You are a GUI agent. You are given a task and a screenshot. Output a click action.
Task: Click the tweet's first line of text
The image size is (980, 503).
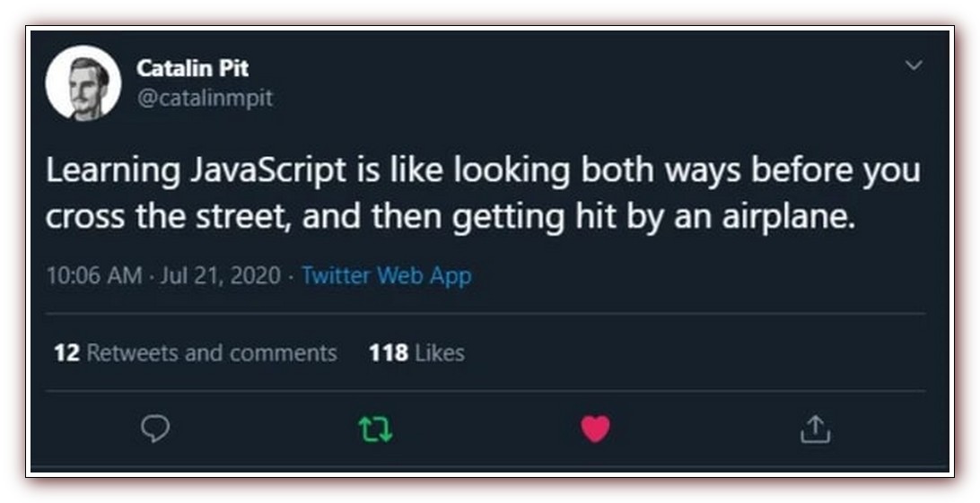tap(483, 172)
